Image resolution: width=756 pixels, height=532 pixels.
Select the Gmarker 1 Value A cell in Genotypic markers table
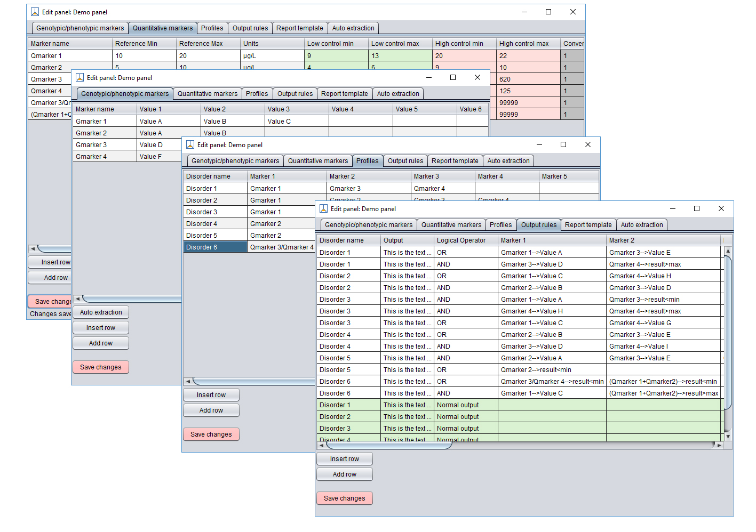tap(169, 121)
